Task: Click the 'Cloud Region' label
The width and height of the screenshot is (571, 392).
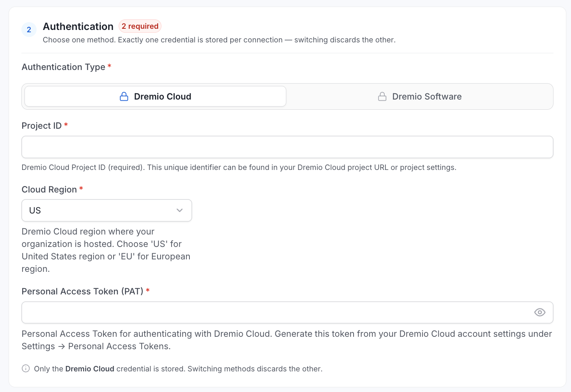Action: pyautogui.click(x=49, y=189)
